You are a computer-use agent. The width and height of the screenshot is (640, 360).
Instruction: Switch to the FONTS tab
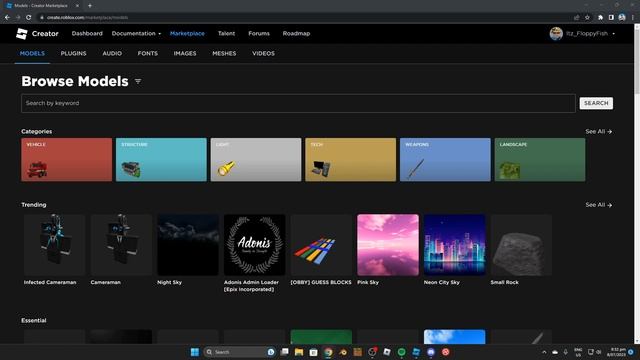point(148,53)
